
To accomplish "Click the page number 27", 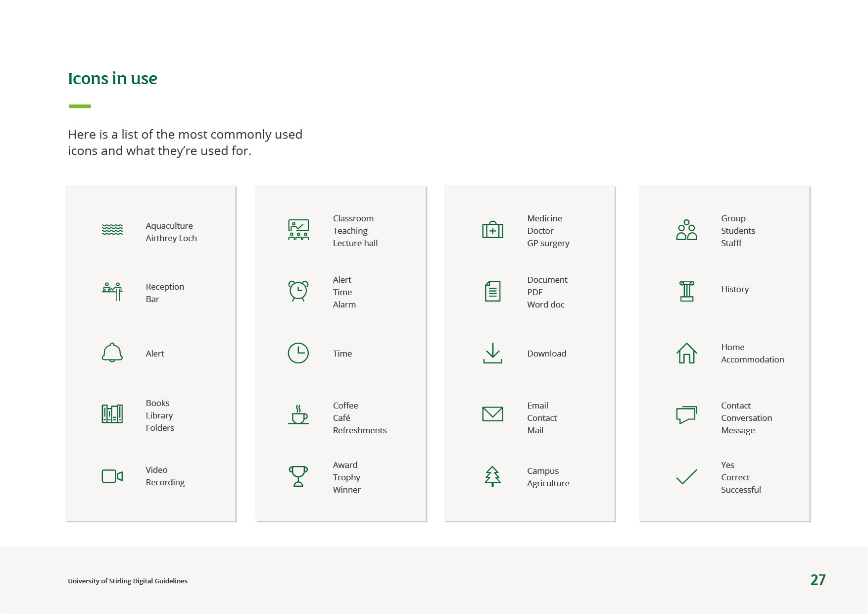I will click(818, 580).
